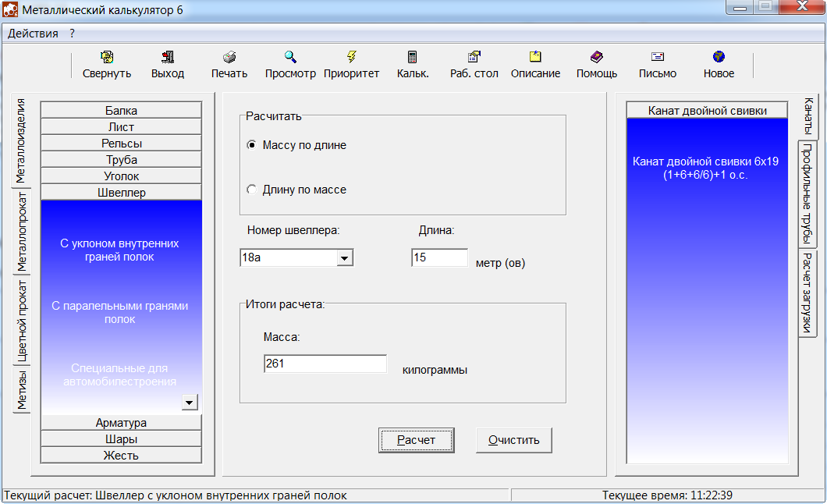The image size is (827, 504).
Task: Click the Очистить button
Action: pos(513,440)
